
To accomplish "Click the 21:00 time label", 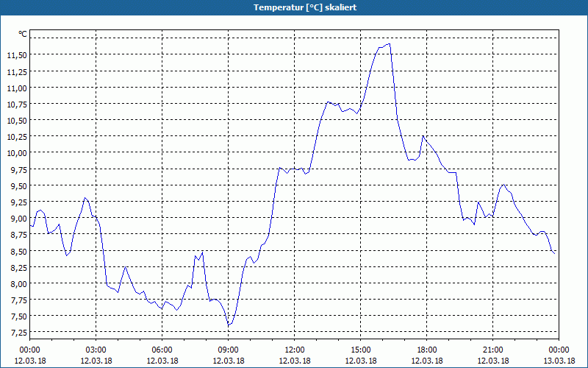I will click(492, 350).
